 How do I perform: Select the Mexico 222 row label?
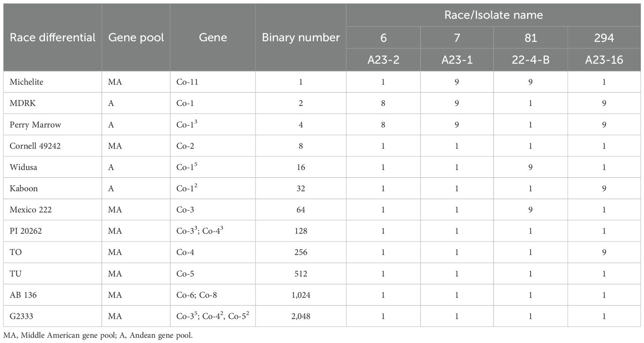tap(30, 210)
